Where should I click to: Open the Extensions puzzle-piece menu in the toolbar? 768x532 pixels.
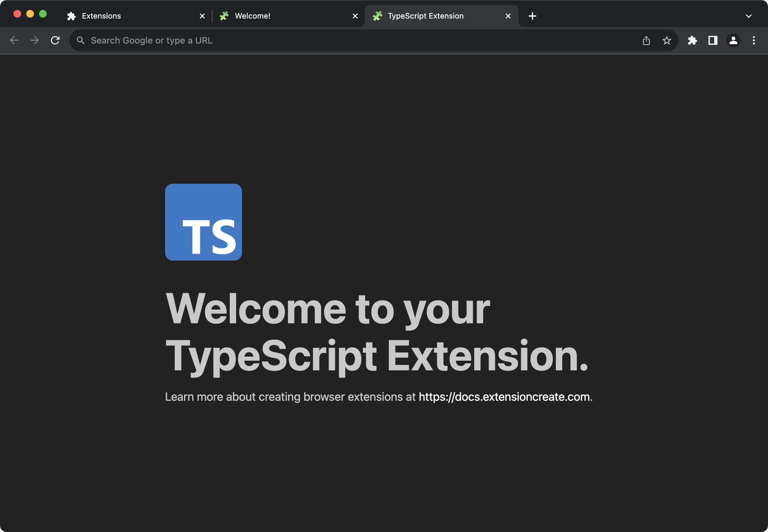pyautogui.click(x=692, y=40)
